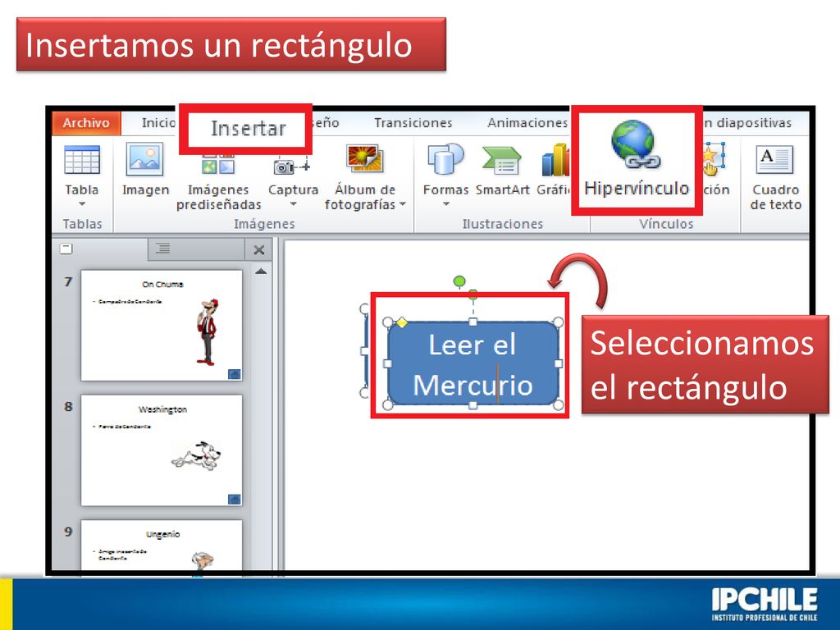Image resolution: width=840 pixels, height=630 pixels.
Task: Click the Gráfico chart icon
Action: tap(555, 160)
